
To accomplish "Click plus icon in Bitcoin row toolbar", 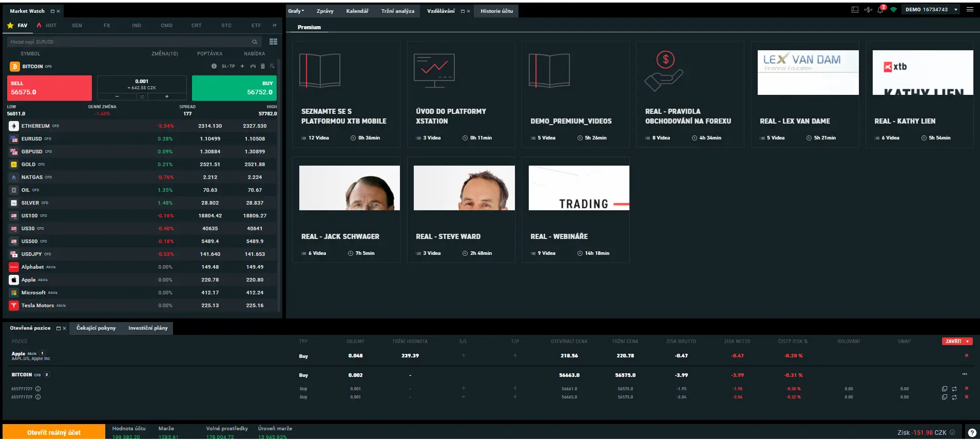I will (242, 66).
